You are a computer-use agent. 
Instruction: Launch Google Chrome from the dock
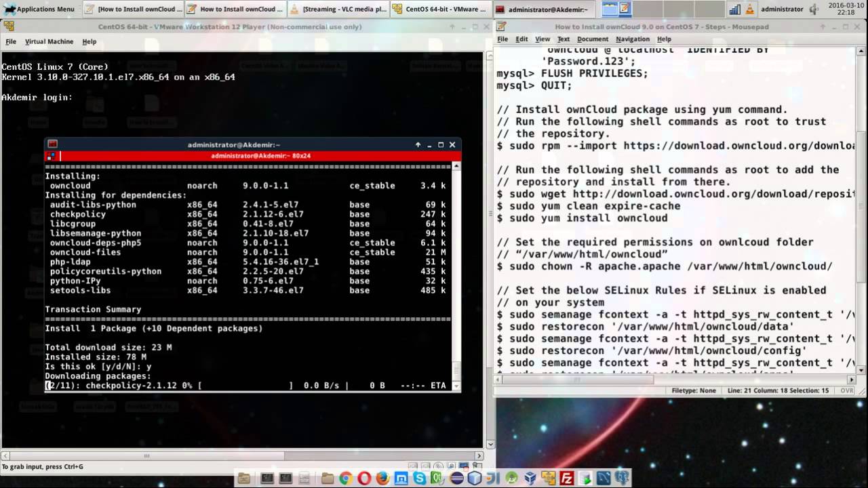coord(346,478)
